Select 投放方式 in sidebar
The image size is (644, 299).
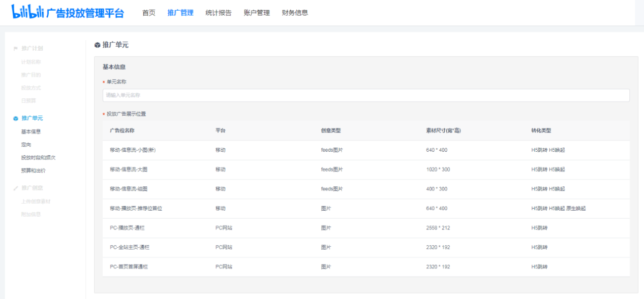pyautogui.click(x=31, y=88)
